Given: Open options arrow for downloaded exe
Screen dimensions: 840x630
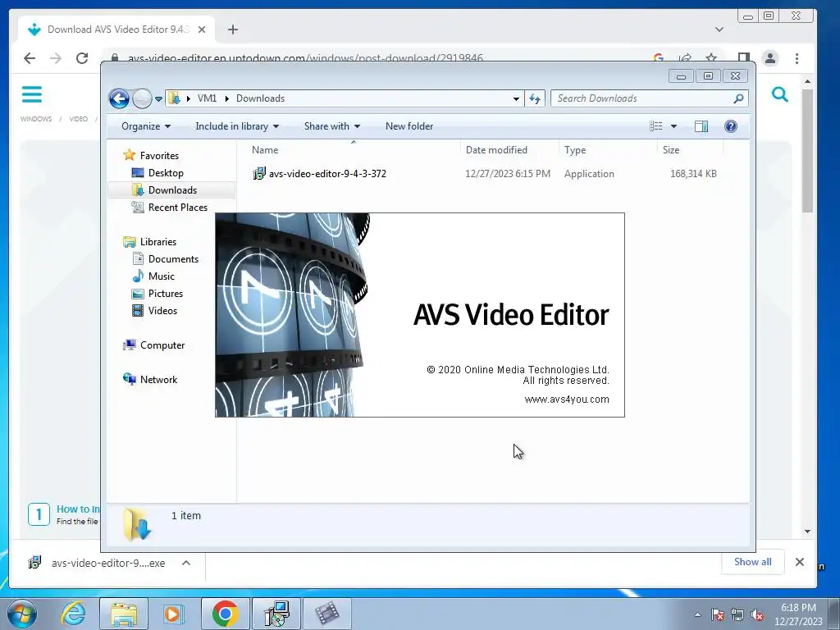Looking at the screenshot, I should point(186,563).
